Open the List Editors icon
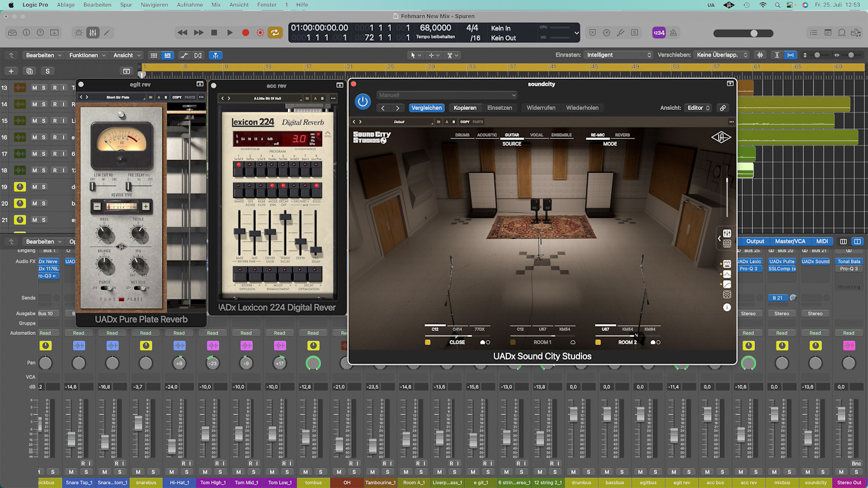 814,32
